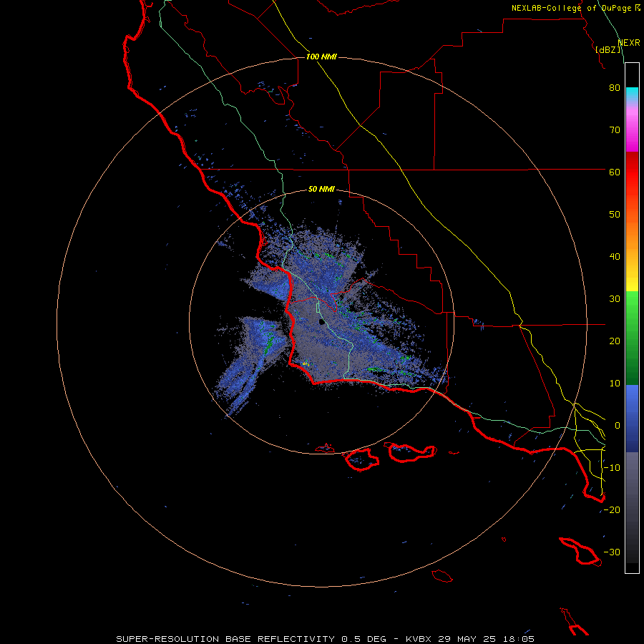Click the "100 NMI" range ring label
Image resolution: width=644 pixels, height=644 pixels.
321,57
